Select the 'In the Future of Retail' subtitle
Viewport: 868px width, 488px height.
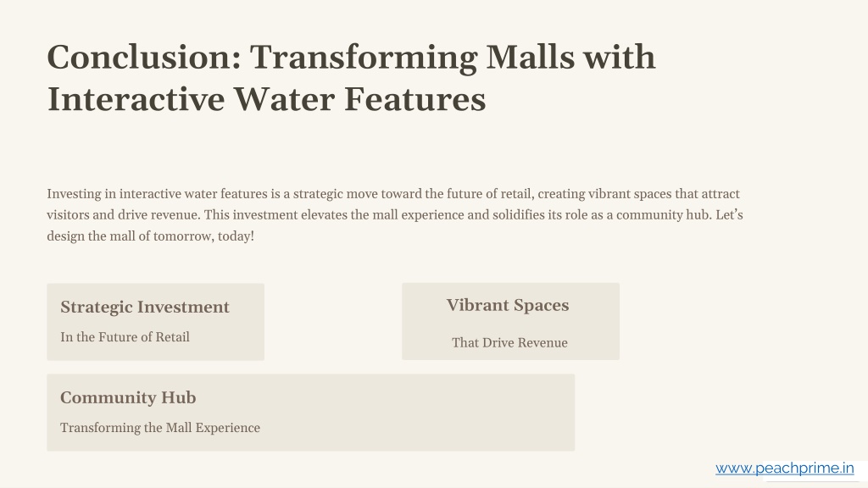pyautogui.click(x=125, y=337)
